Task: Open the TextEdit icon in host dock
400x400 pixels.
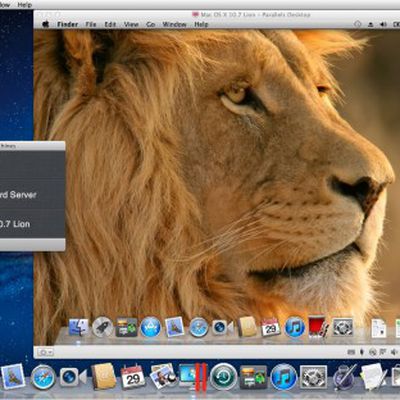Action: [x=373, y=377]
